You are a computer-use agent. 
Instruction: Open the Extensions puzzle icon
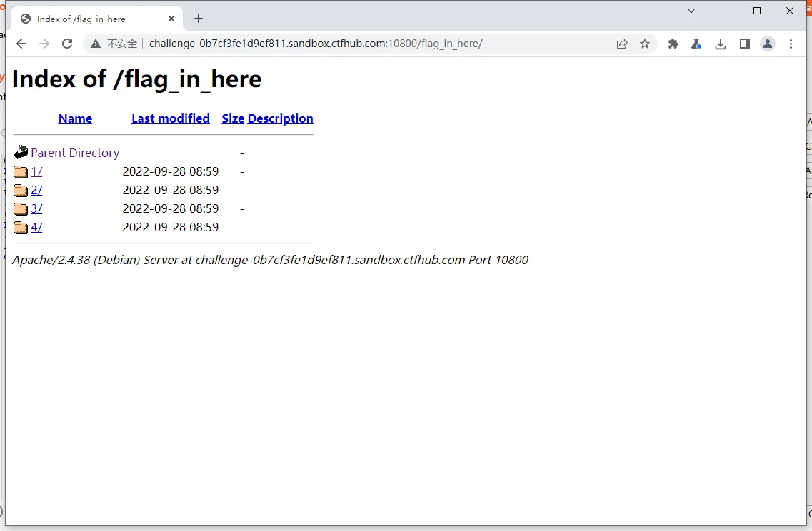point(673,44)
